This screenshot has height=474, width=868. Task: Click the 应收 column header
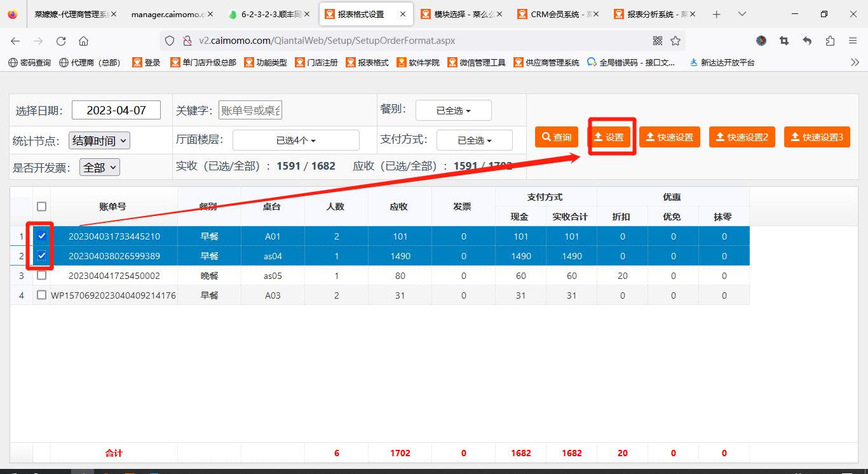coord(400,207)
